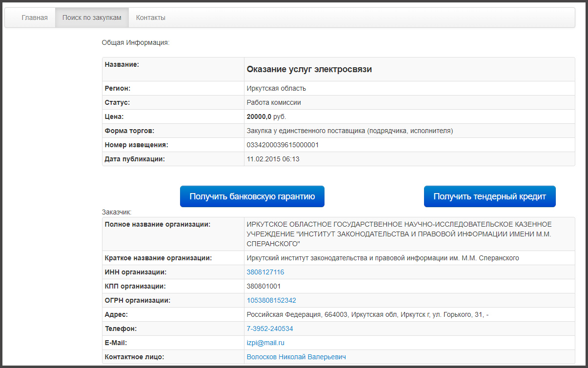Viewport: 588px width, 368px height.
Task: Click the Полное название организации label
Action: tap(158, 224)
